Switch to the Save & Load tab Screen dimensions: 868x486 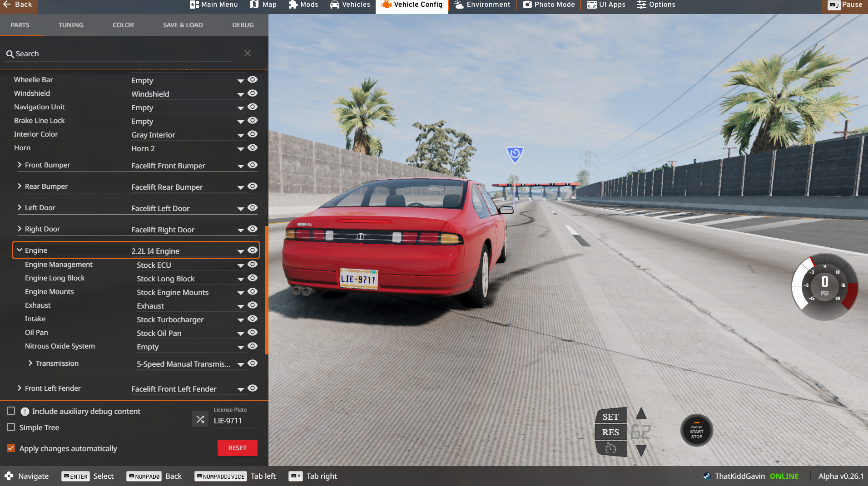pos(183,25)
